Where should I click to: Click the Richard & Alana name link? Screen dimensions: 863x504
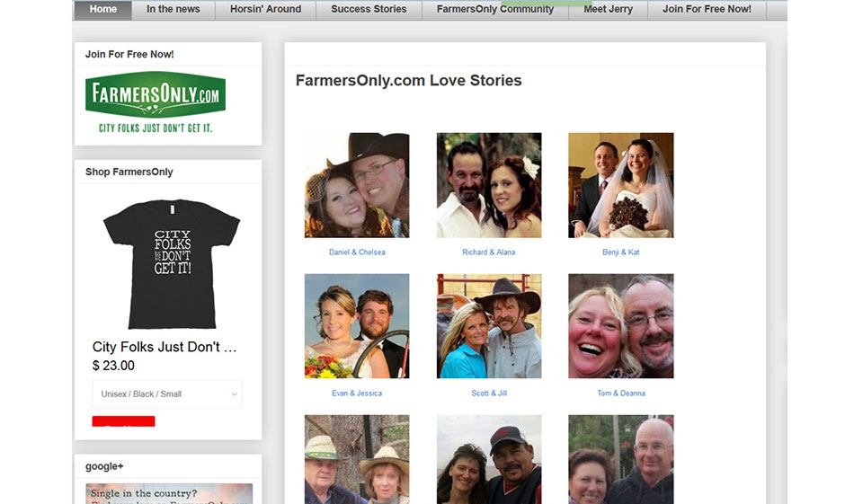pos(488,252)
